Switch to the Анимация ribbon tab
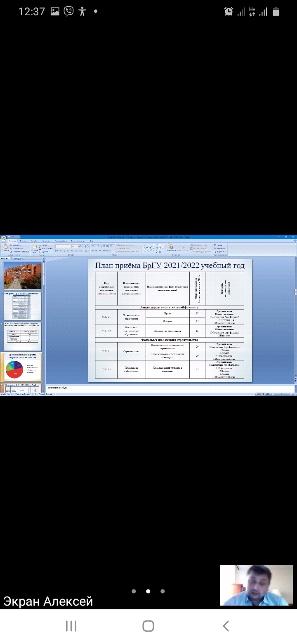297x644 pixels. pos(45,241)
